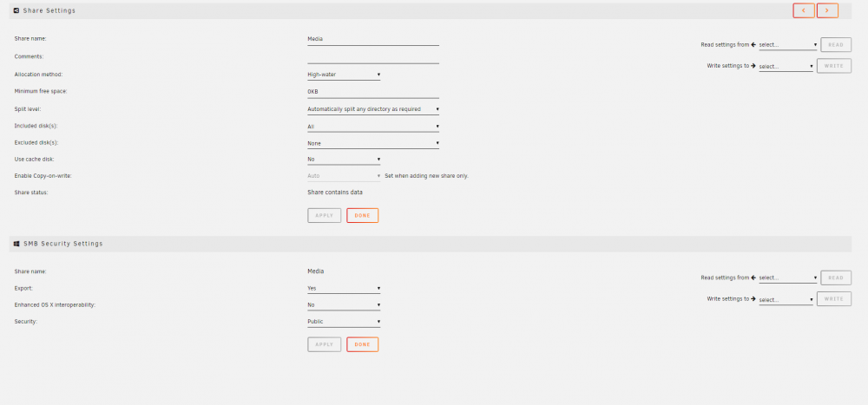Open Read settings from dropdown in SMB section
Viewport: 868px width, 405px height.
[788, 278]
